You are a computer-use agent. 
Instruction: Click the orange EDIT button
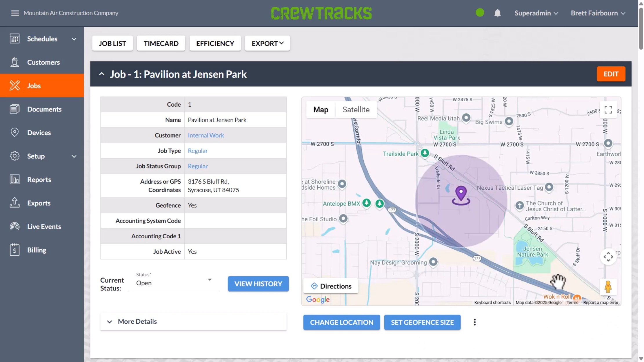point(611,74)
